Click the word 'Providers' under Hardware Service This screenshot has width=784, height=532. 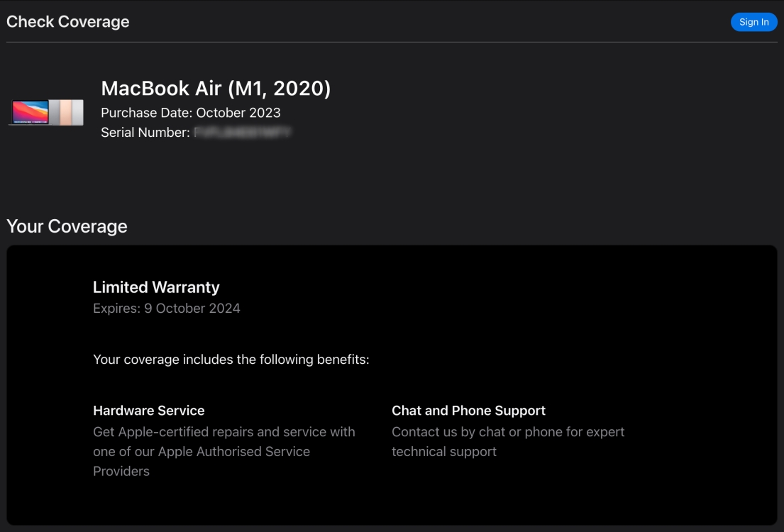(121, 472)
